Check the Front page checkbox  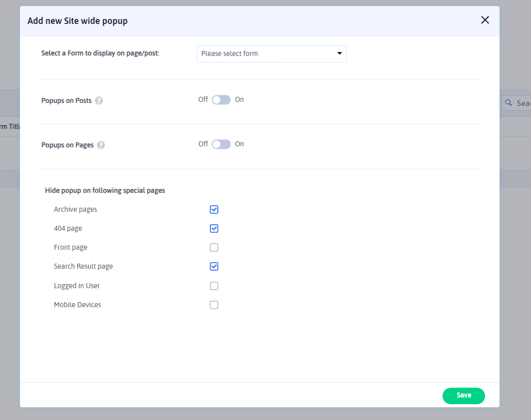(214, 248)
